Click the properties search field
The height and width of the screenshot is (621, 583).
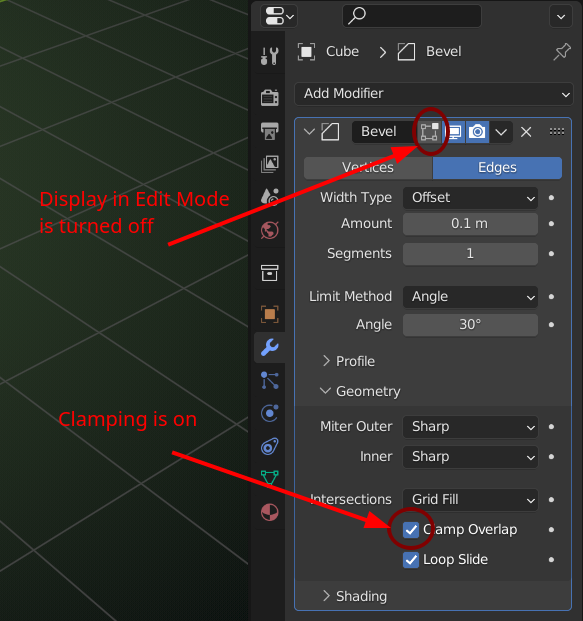412,16
